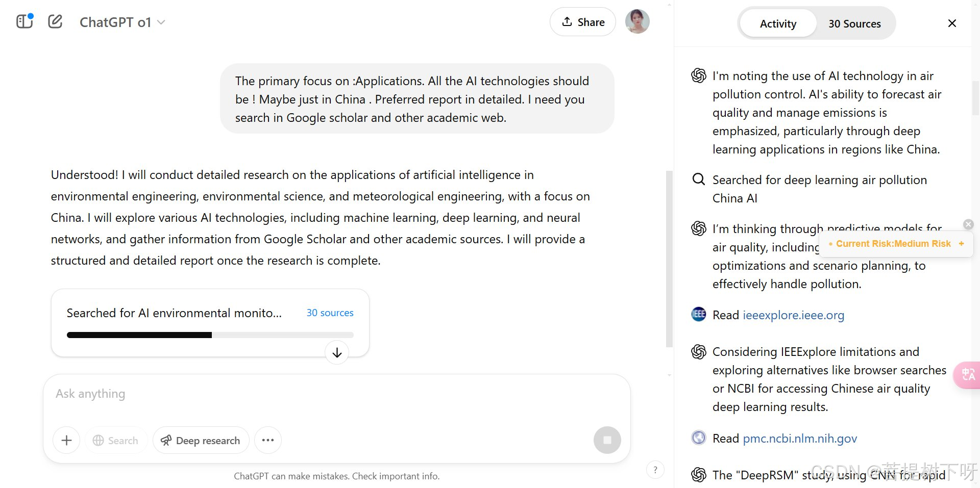This screenshot has width=980, height=488.
Task: Open the translate floating widget
Action: tap(967, 375)
